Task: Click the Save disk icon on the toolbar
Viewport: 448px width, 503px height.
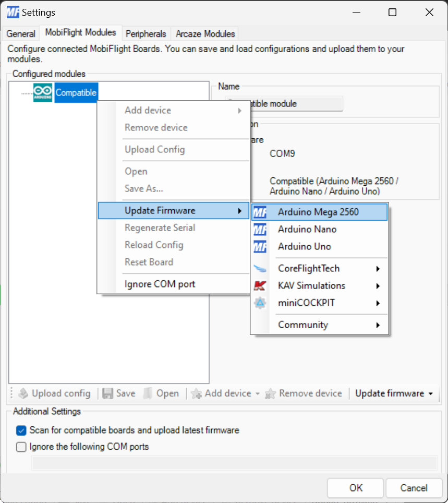Action: pos(107,393)
